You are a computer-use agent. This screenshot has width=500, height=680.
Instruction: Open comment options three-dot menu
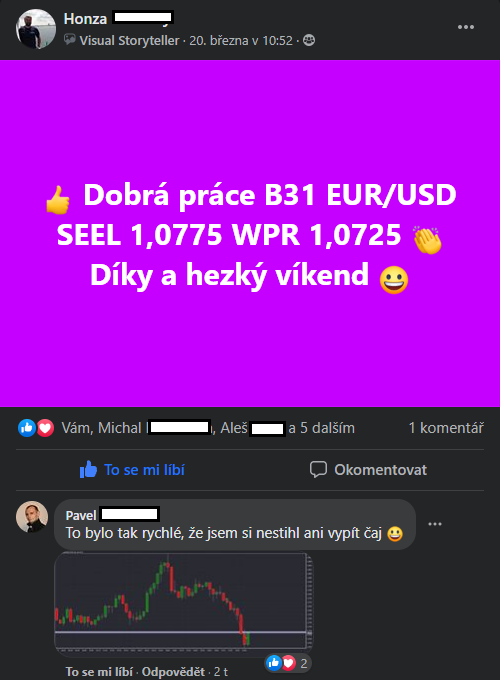(435, 524)
